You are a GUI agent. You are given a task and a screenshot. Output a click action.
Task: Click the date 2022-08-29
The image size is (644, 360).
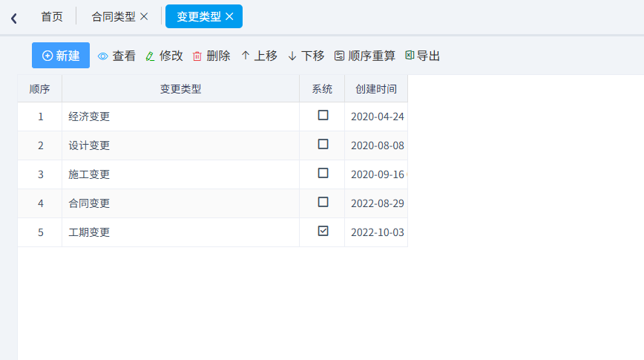[378, 203]
